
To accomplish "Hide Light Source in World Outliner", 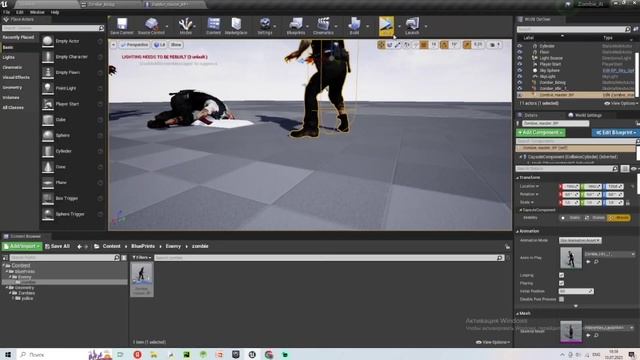I will 520,58.
